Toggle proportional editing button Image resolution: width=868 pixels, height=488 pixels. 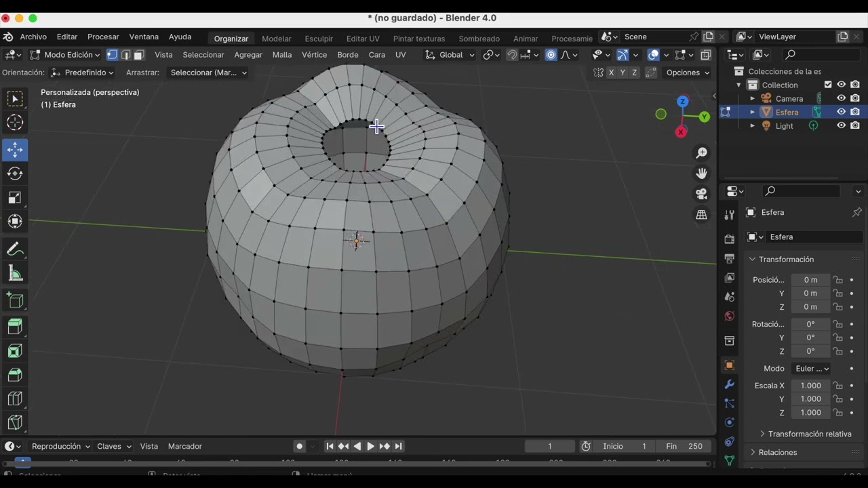(x=551, y=55)
